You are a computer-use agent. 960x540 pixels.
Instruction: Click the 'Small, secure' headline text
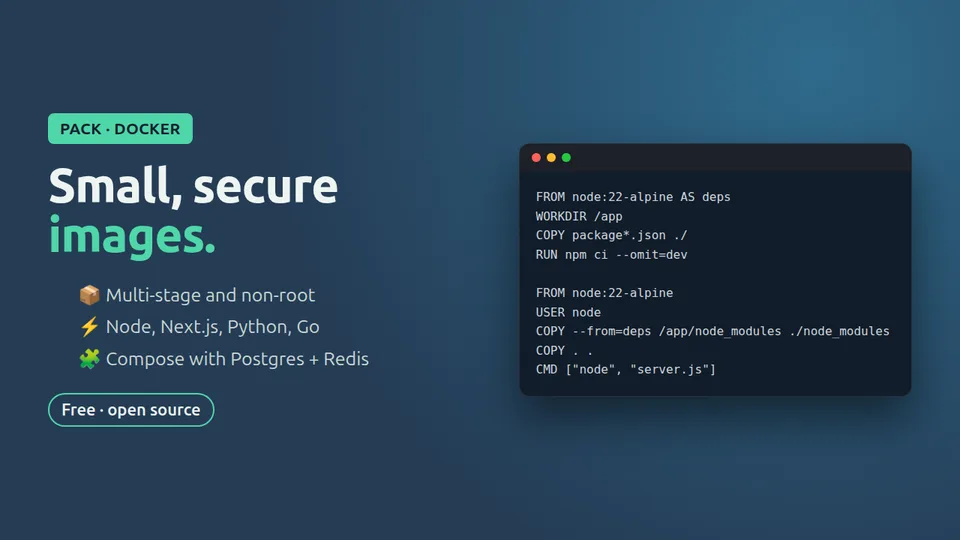193,186
